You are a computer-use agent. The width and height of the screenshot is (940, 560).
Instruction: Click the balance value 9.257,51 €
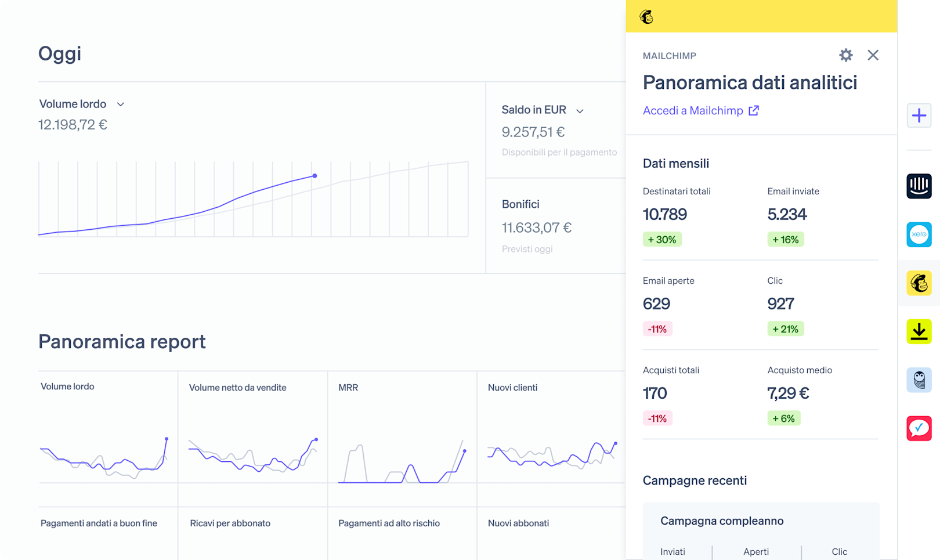533,132
